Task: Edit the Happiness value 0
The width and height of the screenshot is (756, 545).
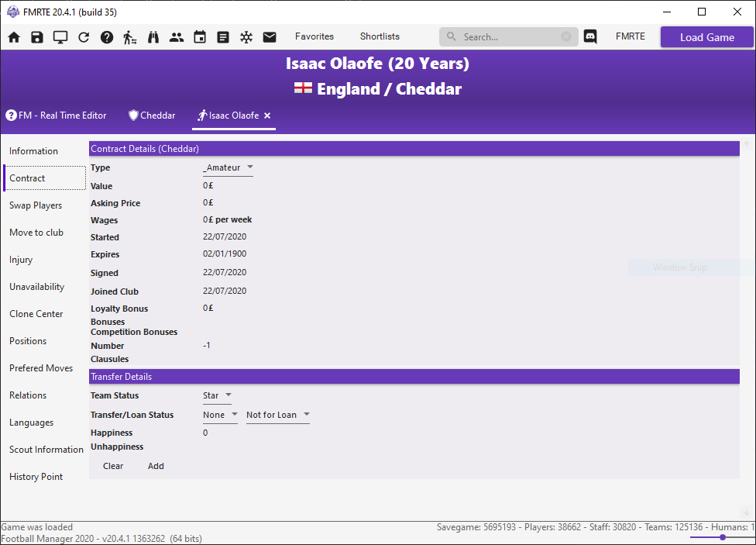Action: tap(205, 433)
